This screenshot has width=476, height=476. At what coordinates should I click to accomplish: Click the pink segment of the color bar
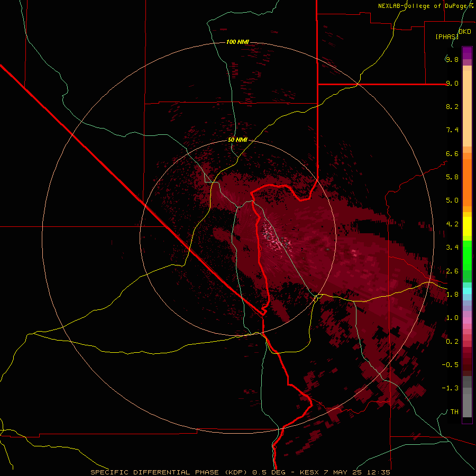[x=467, y=321]
